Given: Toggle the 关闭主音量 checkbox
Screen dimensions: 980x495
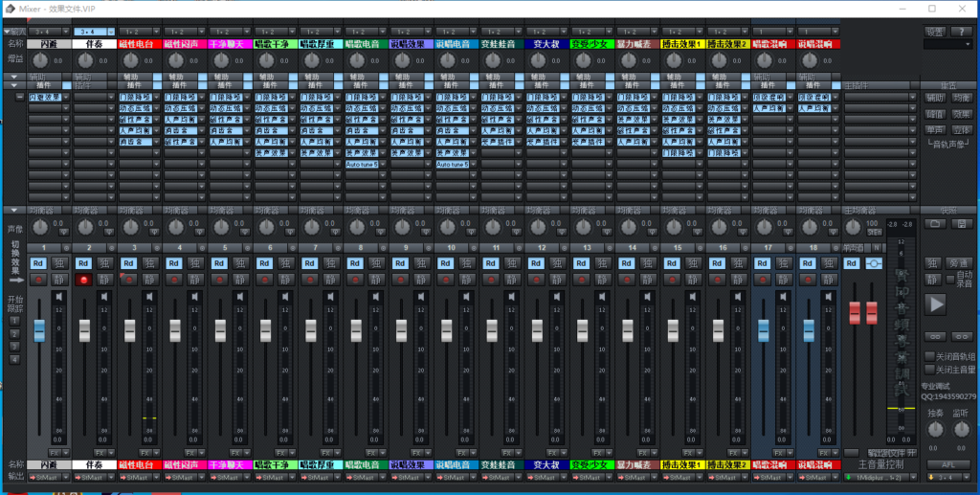Looking at the screenshot, I should point(929,369).
